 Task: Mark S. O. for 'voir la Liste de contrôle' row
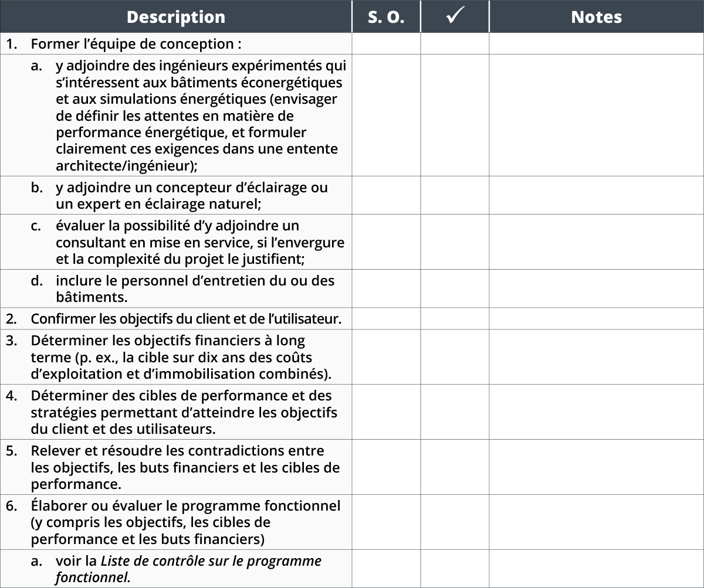click(386, 569)
